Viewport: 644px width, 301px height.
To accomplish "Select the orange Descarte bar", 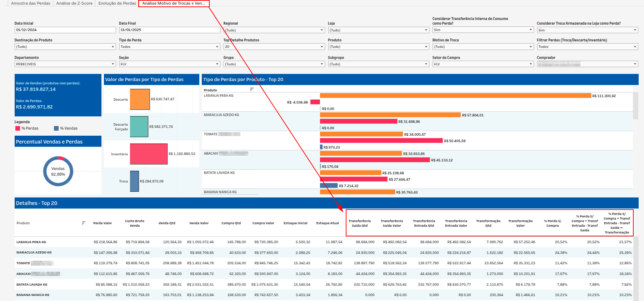I will 140,99.
